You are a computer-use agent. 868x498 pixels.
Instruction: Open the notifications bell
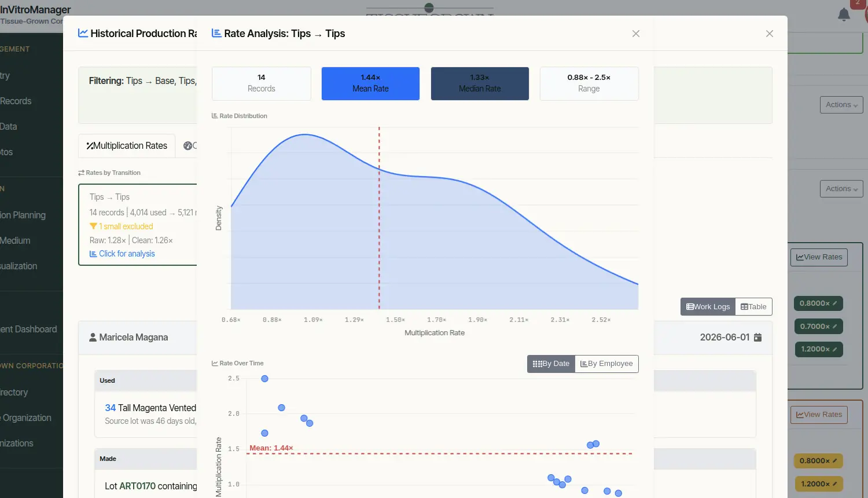844,14
